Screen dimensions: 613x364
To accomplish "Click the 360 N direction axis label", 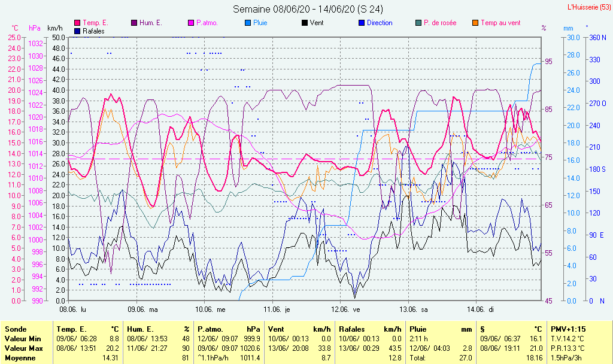I will [x=598, y=38].
